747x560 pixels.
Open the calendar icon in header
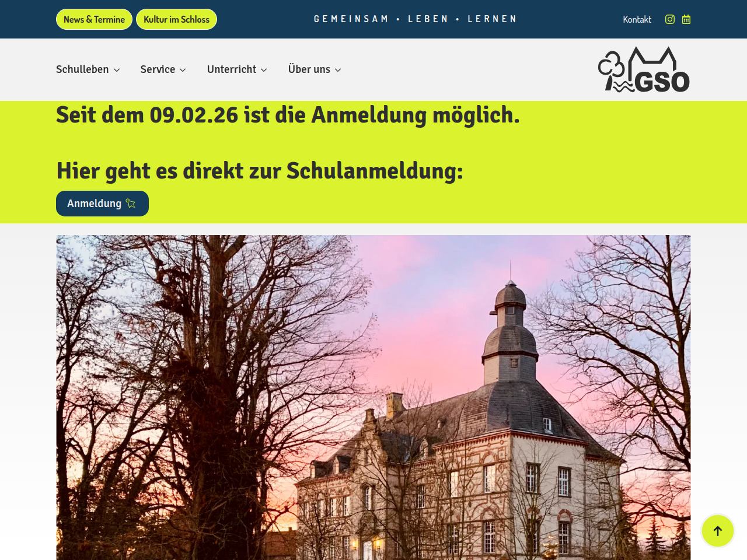(686, 19)
